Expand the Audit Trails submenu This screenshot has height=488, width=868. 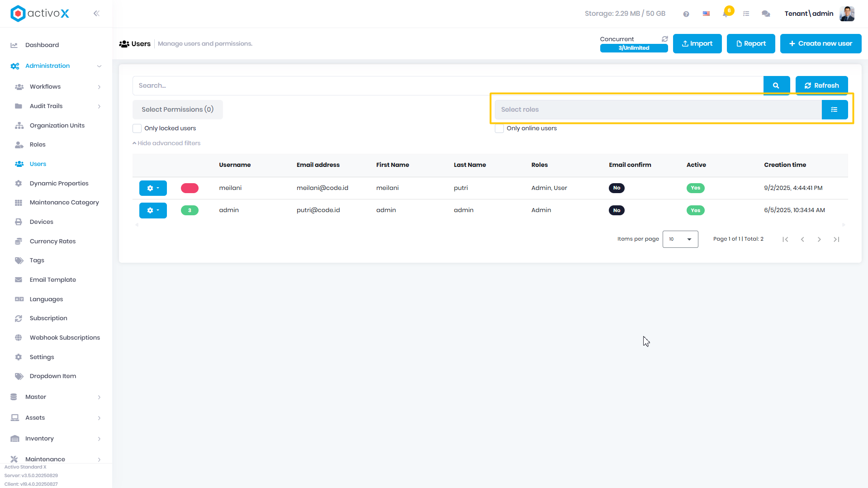pos(56,106)
